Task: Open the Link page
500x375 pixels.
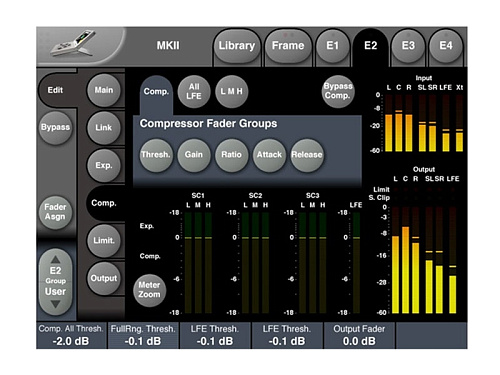Action: coord(104,127)
